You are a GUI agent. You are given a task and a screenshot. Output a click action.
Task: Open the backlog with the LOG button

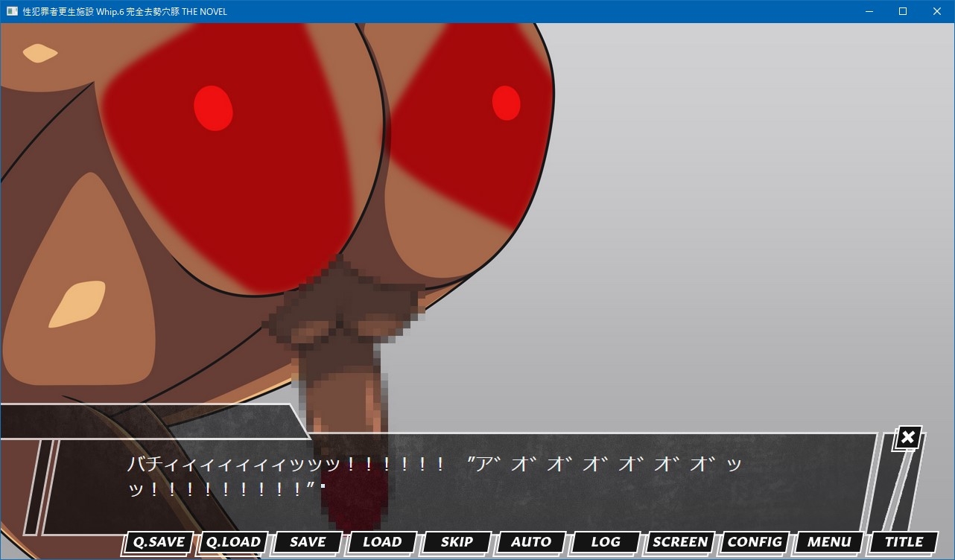point(606,542)
